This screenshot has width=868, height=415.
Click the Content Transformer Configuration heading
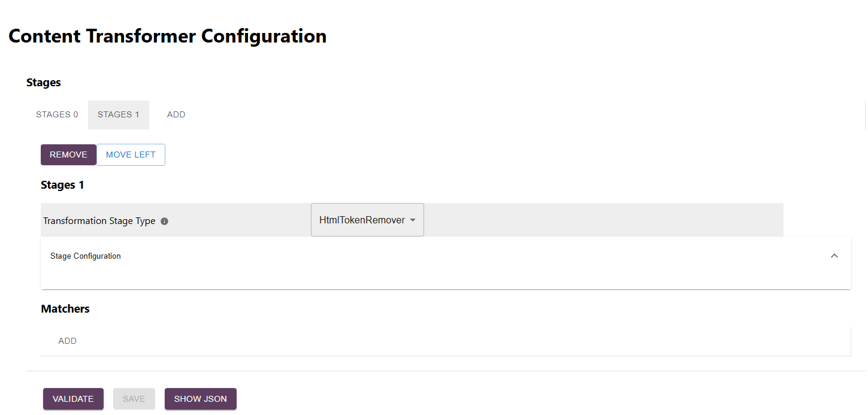click(x=168, y=36)
